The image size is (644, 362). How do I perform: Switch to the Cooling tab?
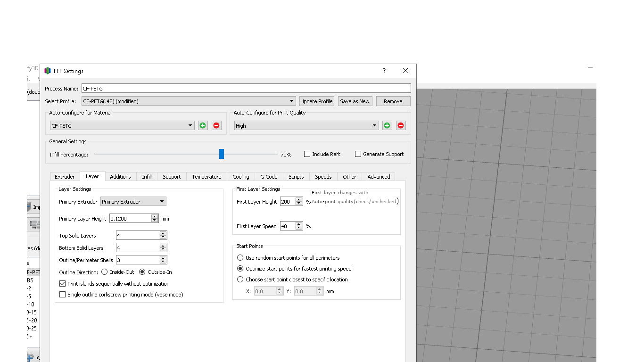tap(241, 177)
